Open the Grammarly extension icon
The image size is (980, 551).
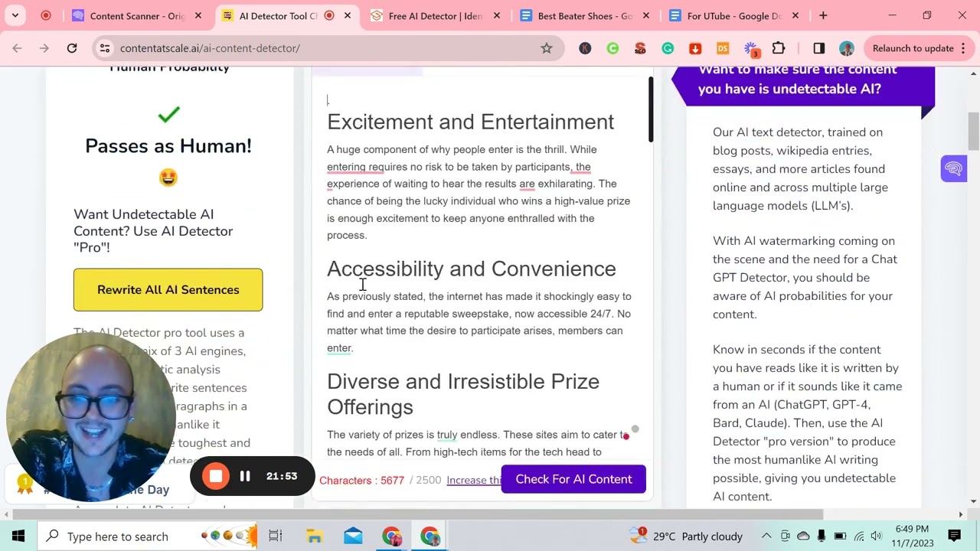pyautogui.click(x=668, y=48)
